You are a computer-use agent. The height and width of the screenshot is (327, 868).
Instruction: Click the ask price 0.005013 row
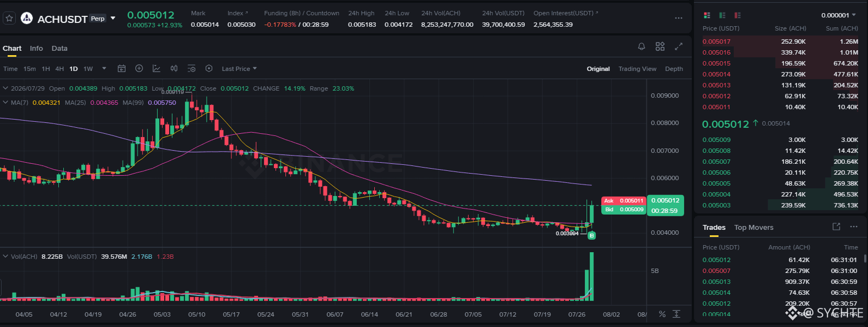click(x=780, y=85)
